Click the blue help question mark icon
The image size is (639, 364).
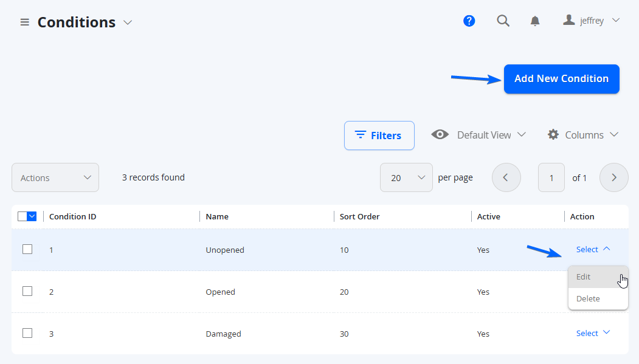[469, 21]
